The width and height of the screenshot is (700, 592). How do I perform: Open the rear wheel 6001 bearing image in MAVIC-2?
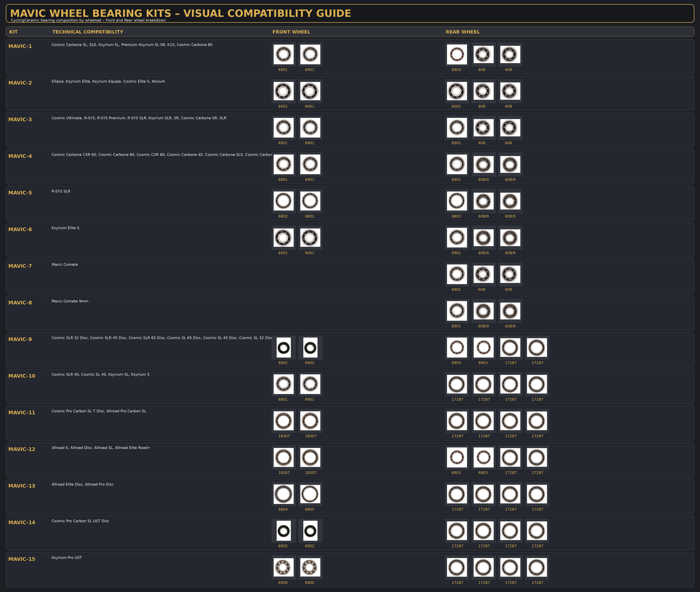point(457,91)
